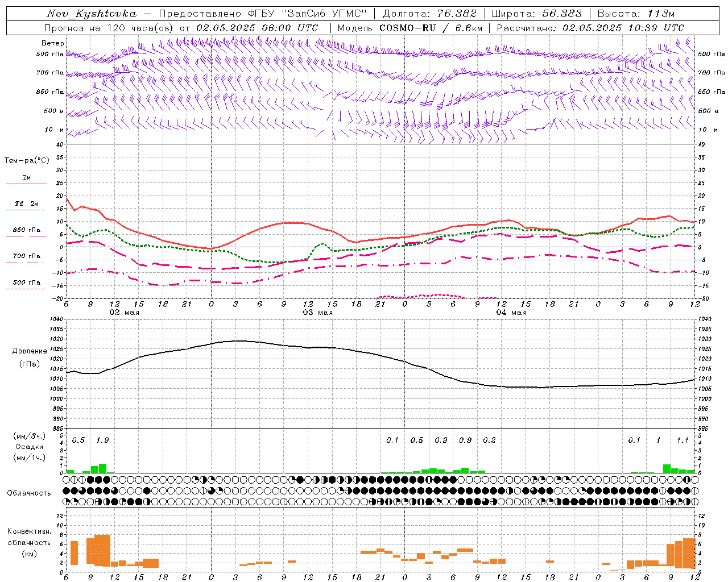Click the 'Облачность' cloud cover label
728x582 pixels.
pyautogui.click(x=29, y=493)
